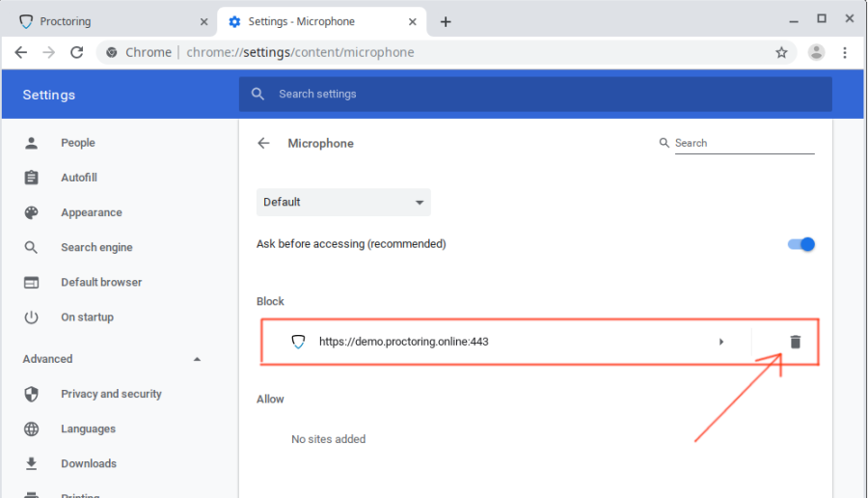868x498 pixels.
Task: Focus the Search settings bar
Action: (535, 95)
